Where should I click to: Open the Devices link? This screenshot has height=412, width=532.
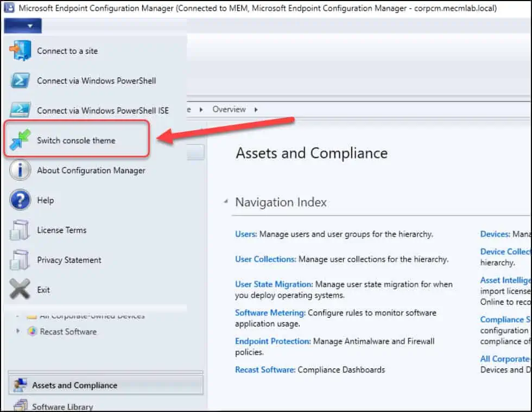tap(495, 234)
